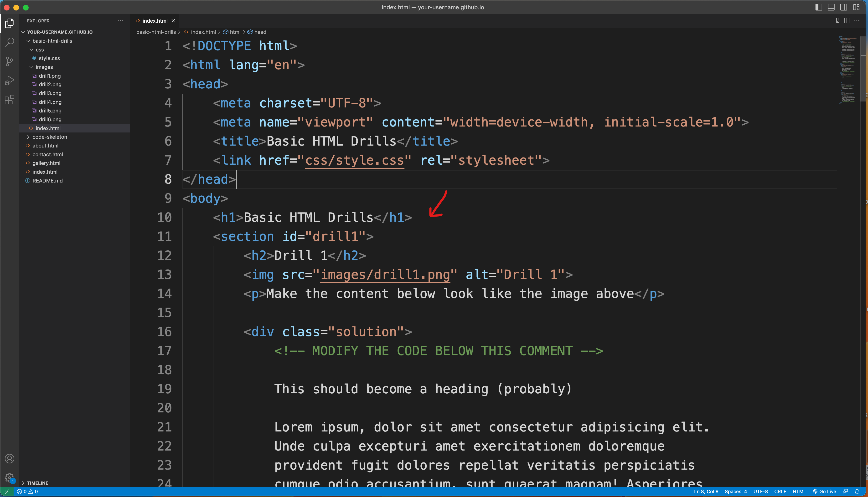
Task: Click head breadcrumb segment
Action: [x=260, y=32]
